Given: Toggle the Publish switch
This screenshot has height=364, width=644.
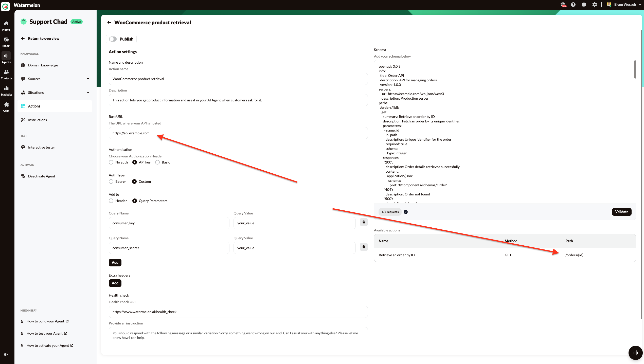Looking at the screenshot, I should click(113, 39).
